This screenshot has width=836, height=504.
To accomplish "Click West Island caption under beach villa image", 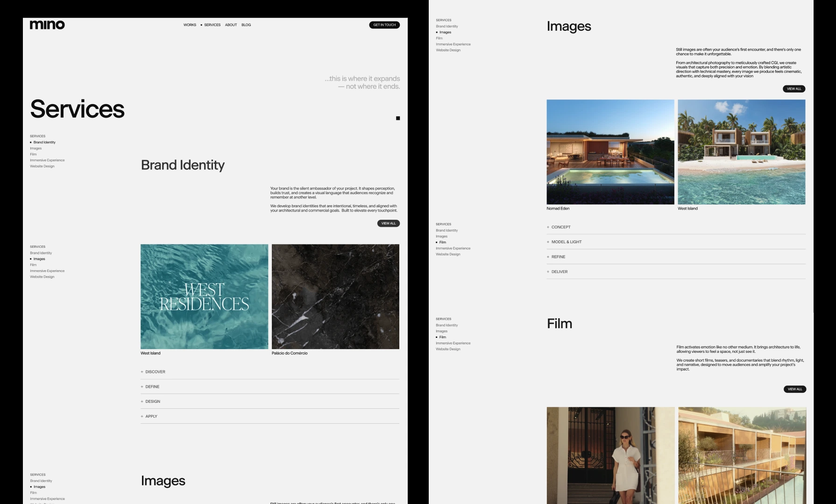I will click(687, 209).
